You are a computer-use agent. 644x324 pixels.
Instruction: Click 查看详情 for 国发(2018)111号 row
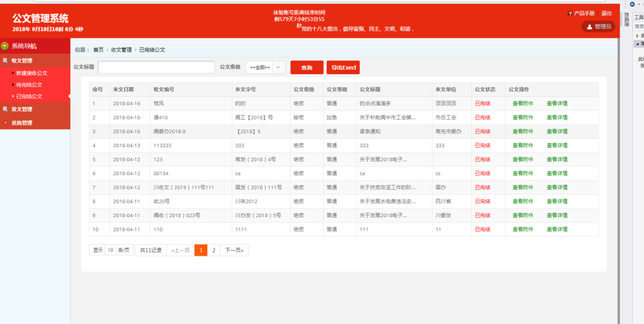[x=557, y=187]
